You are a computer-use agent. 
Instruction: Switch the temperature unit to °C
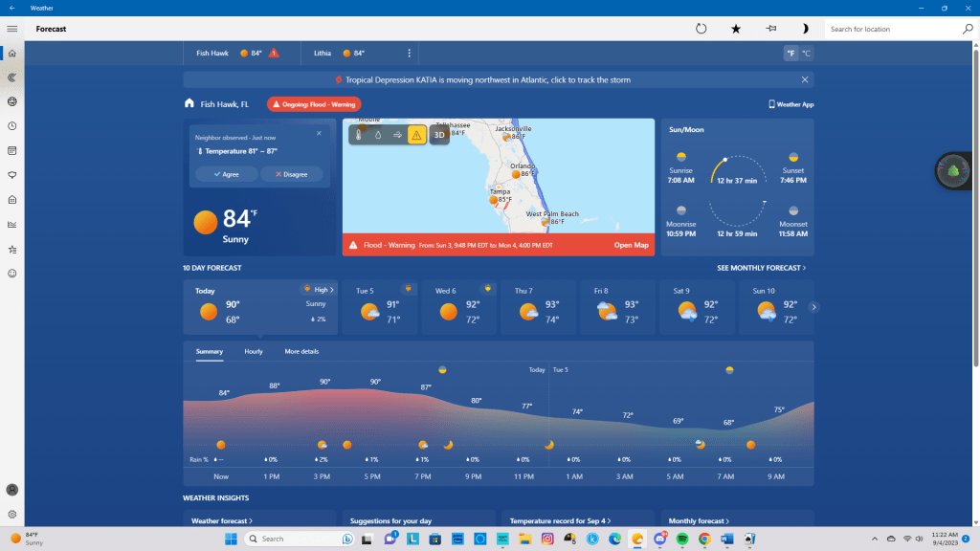(x=806, y=54)
